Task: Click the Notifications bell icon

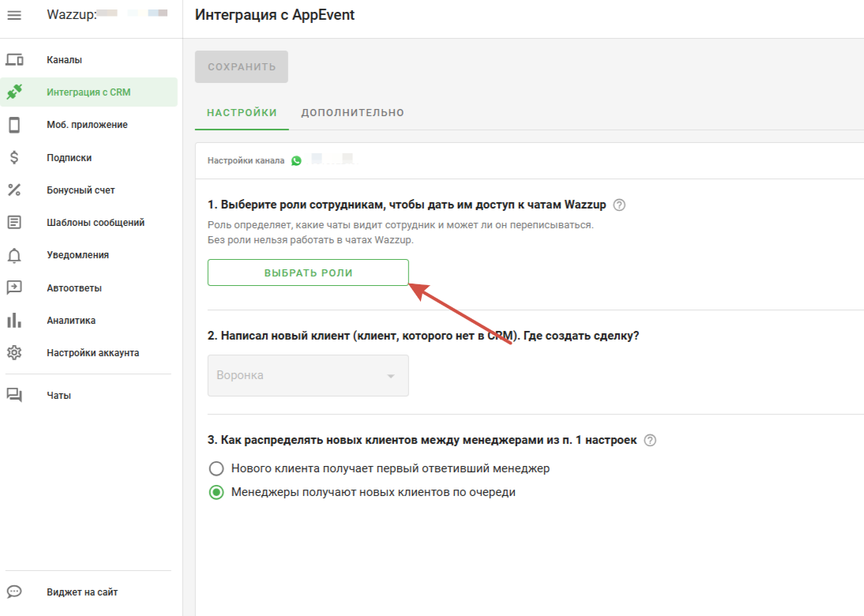Action: click(x=14, y=255)
